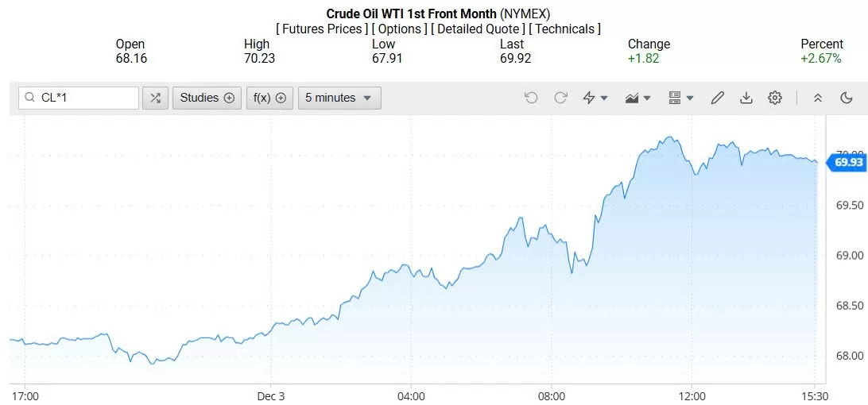Screen dimensions: 868x405
Task: Open the pencil drawing tools
Action: point(717,98)
